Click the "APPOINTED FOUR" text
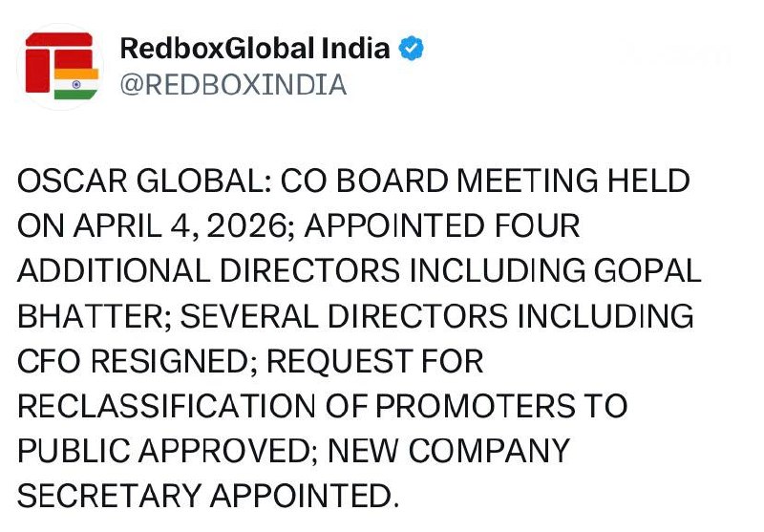 click(443, 226)
